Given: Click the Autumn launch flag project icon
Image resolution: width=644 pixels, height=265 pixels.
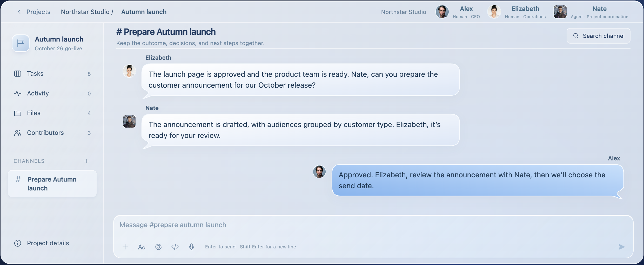Looking at the screenshot, I should pos(21,43).
